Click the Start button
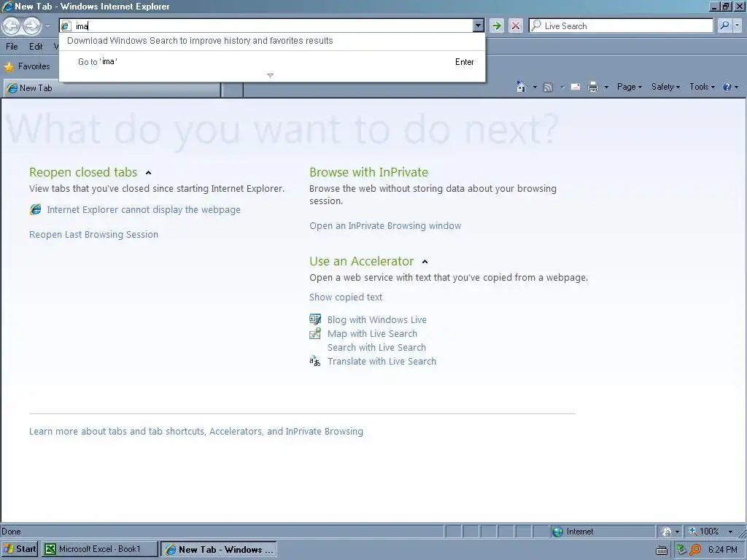Image resolution: width=747 pixels, height=560 pixels. [20, 549]
